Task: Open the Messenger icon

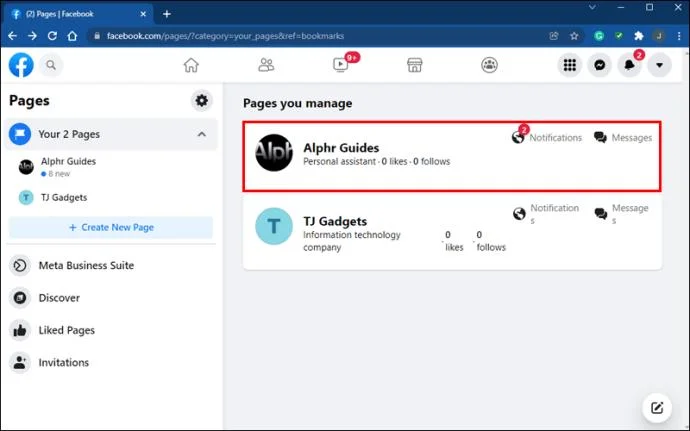Action: point(600,65)
